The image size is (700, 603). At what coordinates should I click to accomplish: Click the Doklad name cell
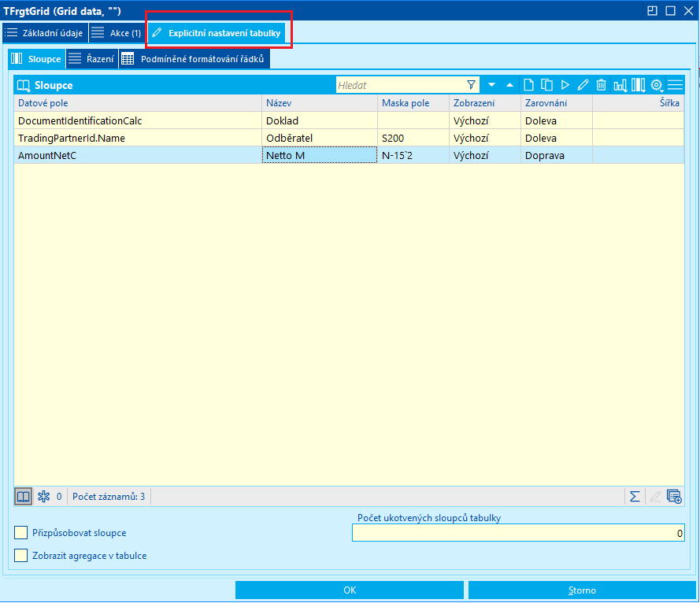pos(320,120)
